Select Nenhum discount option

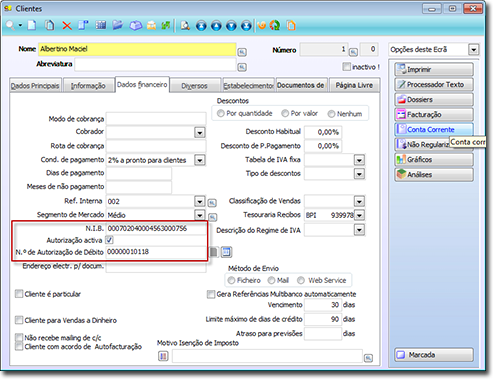(331, 114)
